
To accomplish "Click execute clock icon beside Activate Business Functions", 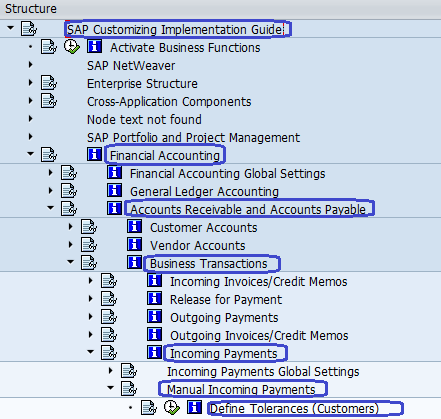I will coord(72,47).
